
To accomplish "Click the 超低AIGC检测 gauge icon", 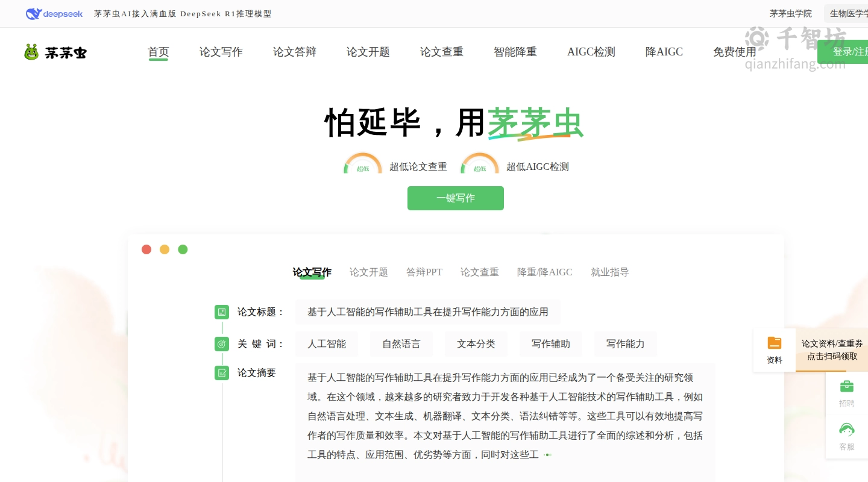I will pyautogui.click(x=480, y=164).
